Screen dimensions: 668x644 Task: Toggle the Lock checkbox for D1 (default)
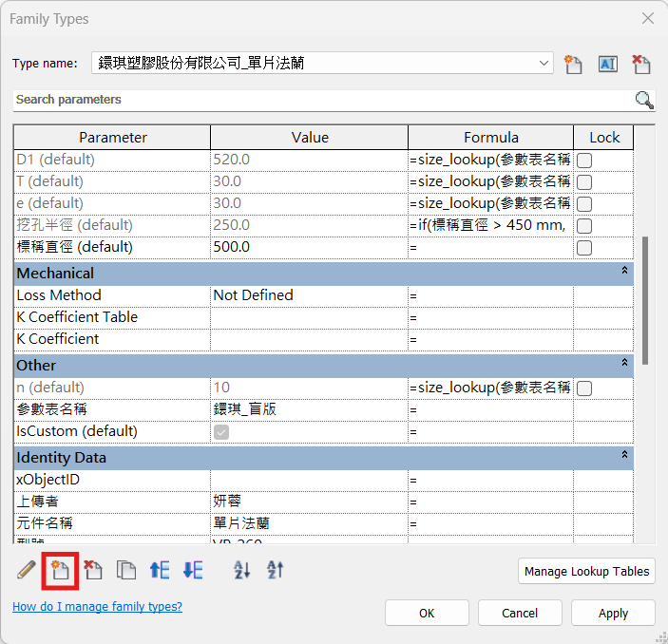(x=585, y=160)
